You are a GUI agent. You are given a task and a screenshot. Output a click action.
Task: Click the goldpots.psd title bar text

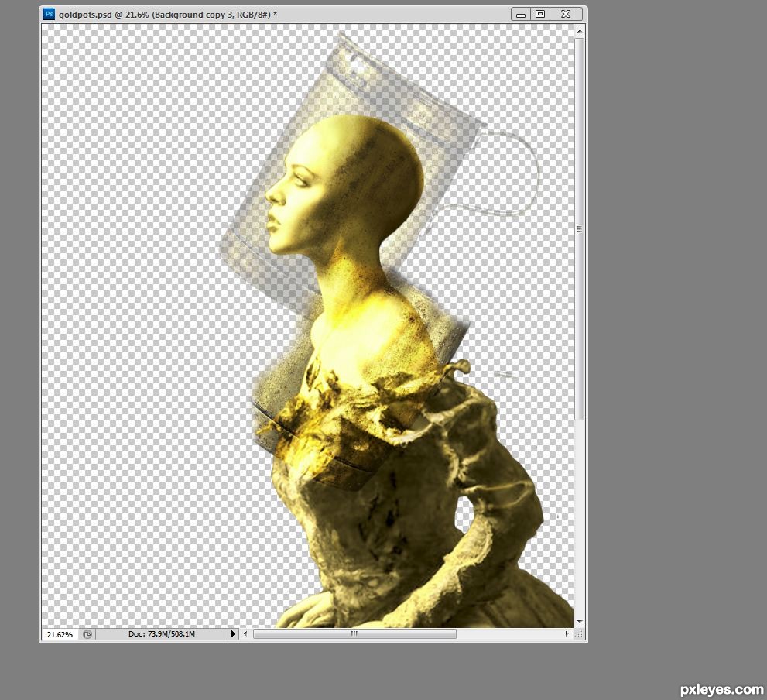(x=168, y=15)
